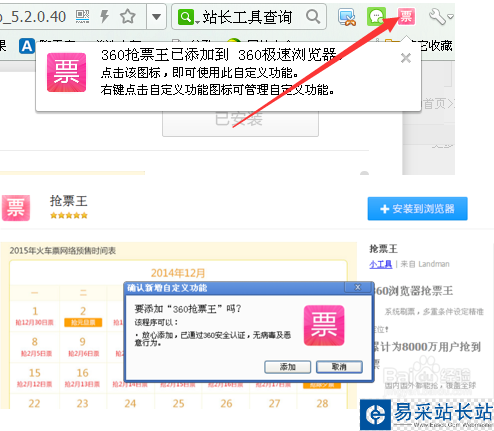Expand the address bar dropdown arrow
The width and height of the screenshot is (494, 431).
pos(156,16)
